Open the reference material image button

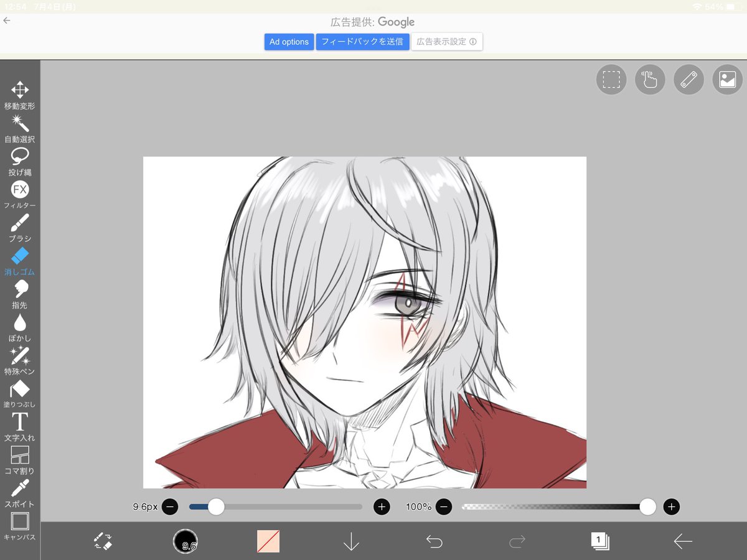tap(727, 80)
